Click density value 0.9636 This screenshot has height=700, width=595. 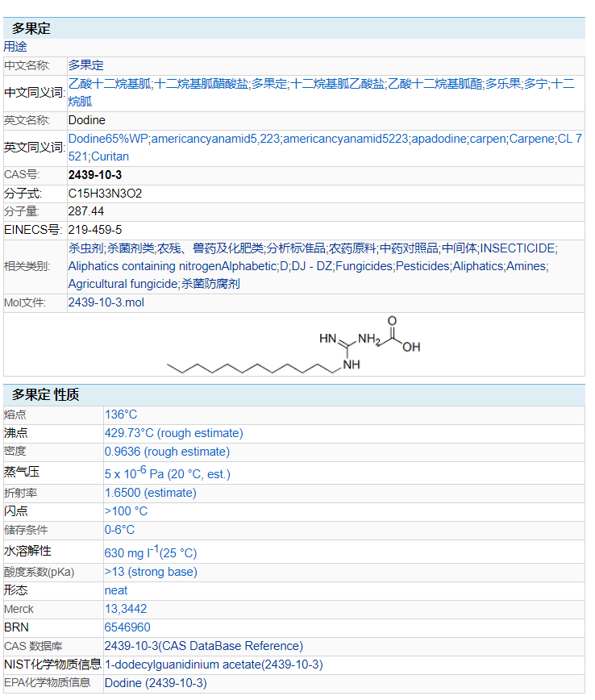(x=167, y=452)
